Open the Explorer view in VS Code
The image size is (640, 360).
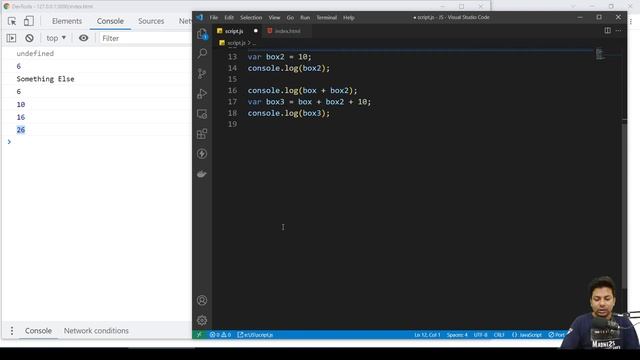[202, 34]
